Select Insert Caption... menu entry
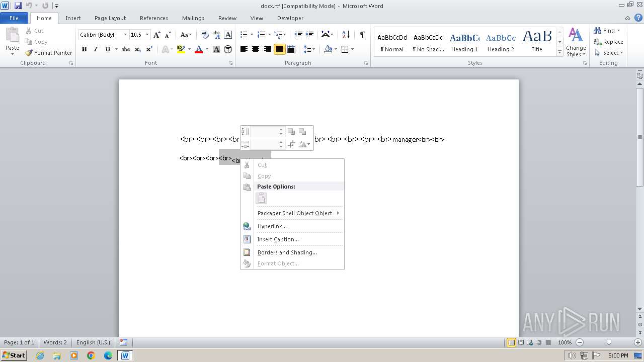The width and height of the screenshot is (644, 362). (x=292, y=239)
